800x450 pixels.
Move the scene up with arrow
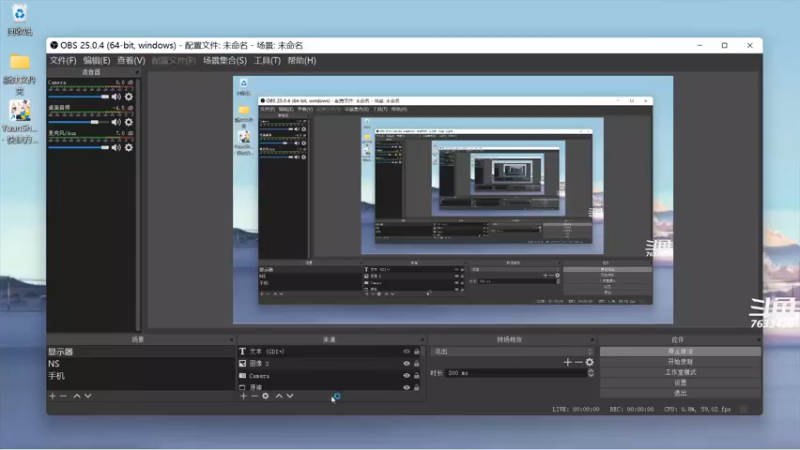point(77,396)
